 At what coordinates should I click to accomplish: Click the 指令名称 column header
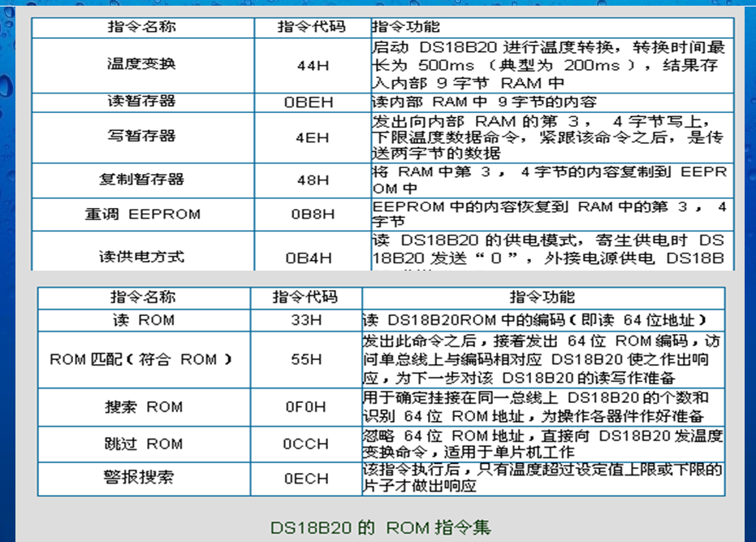tap(141, 27)
